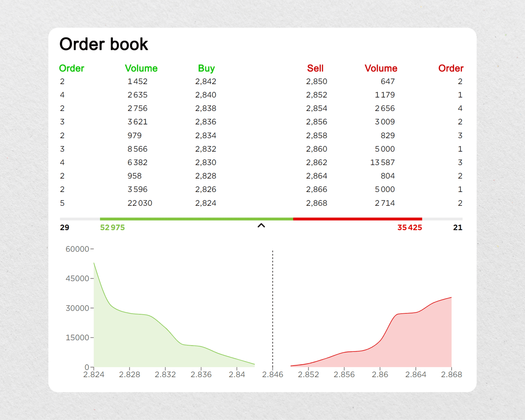Select the buy Volume column header
The height and width of the screenshot is (420, 525).
[142, 68]
